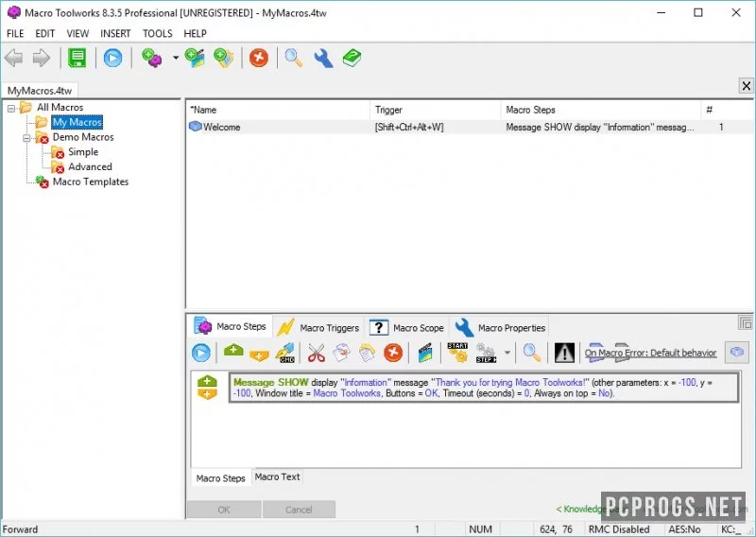Add a new macro group with the folder-plus icon
The height and width of the screenshot is (537, 756).
point(224,58)
